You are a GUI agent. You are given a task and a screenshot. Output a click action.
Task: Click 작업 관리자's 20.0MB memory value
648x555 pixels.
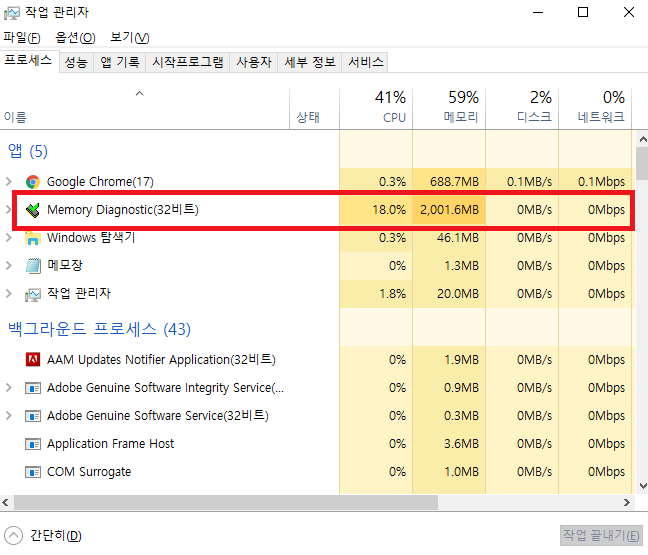(x=458, y=293)
